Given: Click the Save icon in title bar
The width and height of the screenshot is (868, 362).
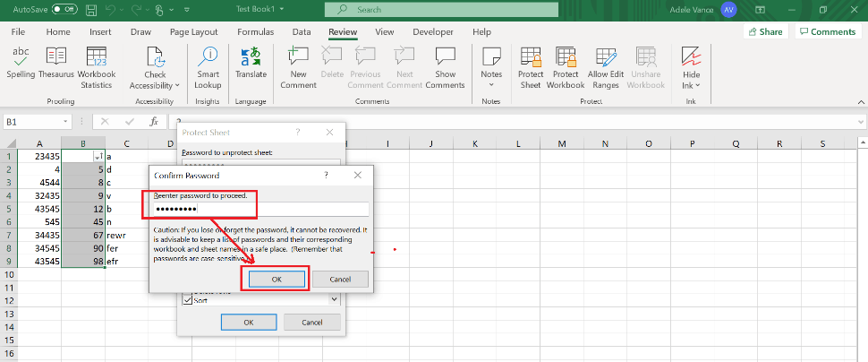Looking at the screenshot, I should [92, 10].
